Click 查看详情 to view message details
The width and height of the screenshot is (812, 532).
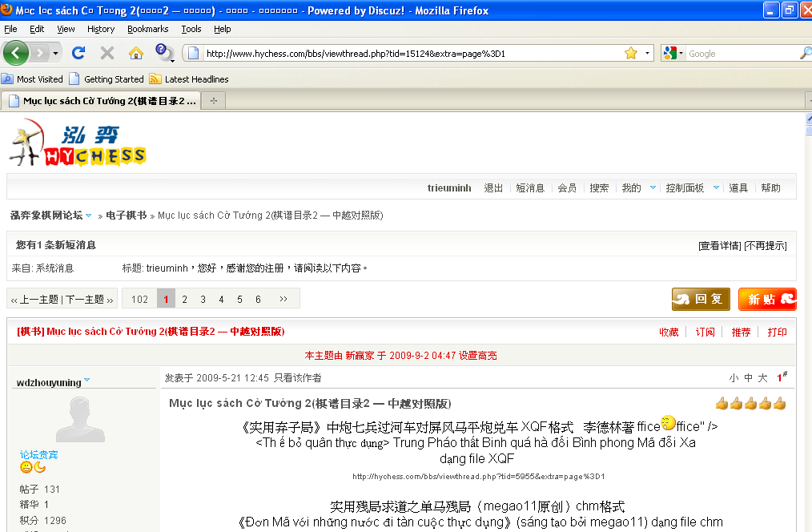[x=720, y=245]
